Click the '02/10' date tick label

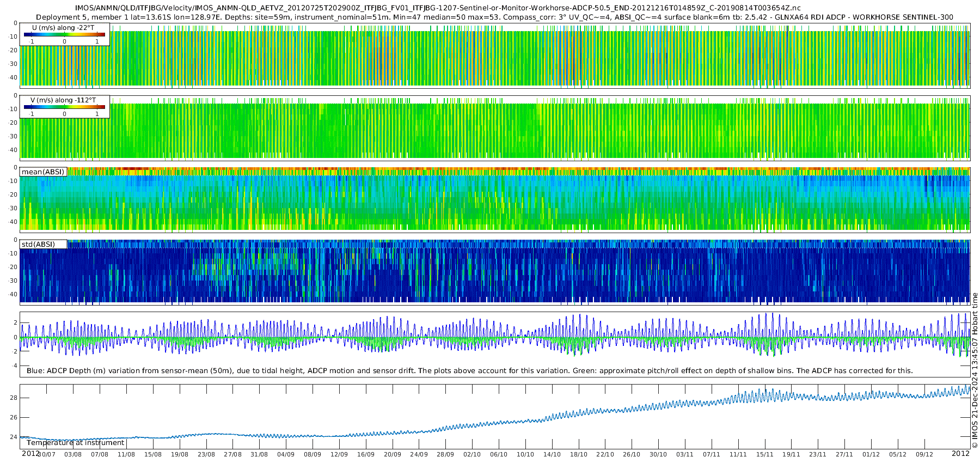pos(472,454)
